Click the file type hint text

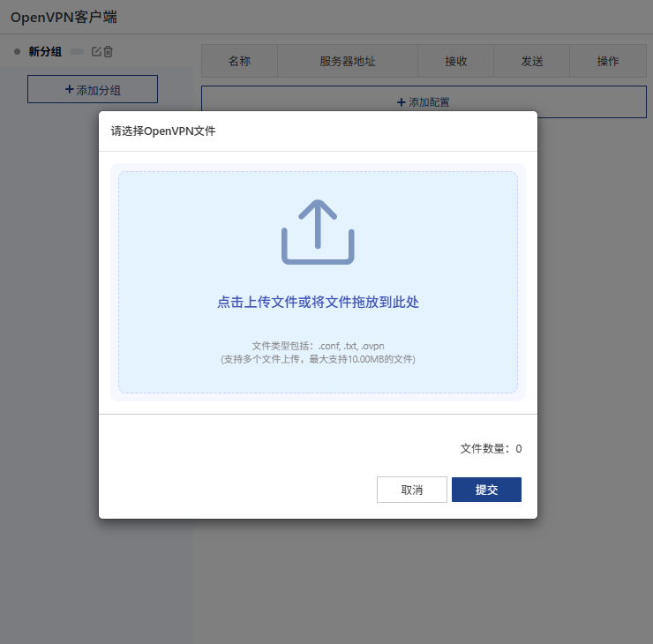tap(318, 346)
